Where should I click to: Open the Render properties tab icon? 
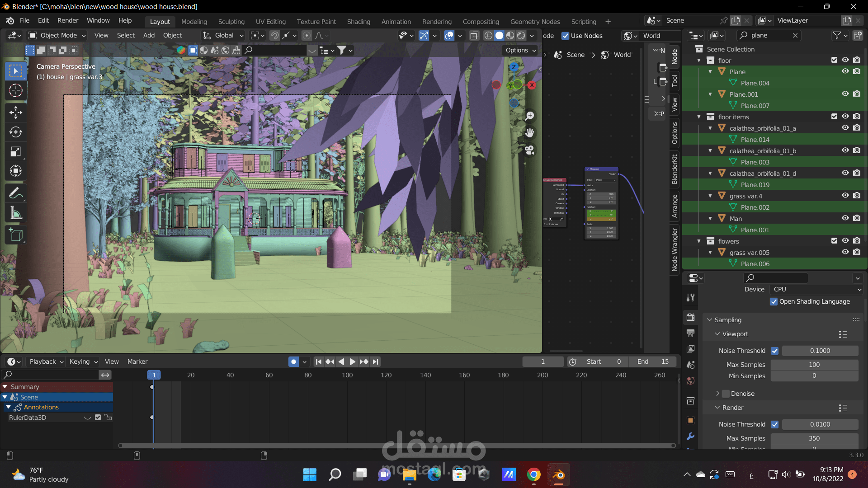pyautogui.click(x=690, y=317)
